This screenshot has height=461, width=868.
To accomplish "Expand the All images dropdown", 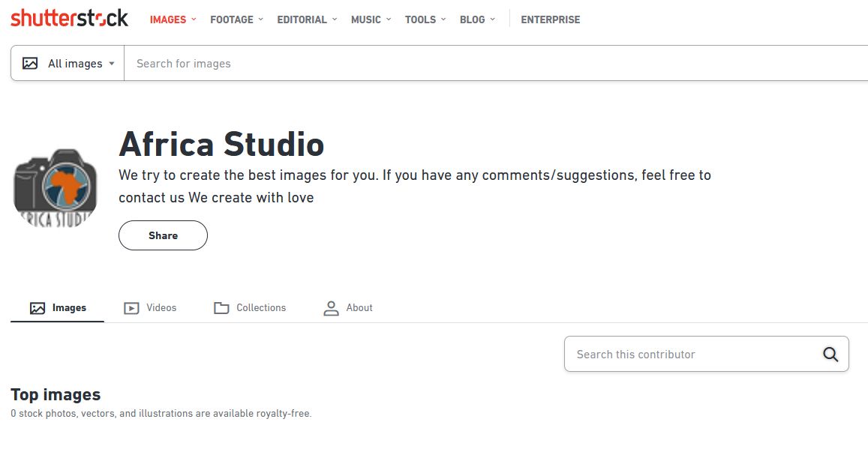I will coord(68,63).
